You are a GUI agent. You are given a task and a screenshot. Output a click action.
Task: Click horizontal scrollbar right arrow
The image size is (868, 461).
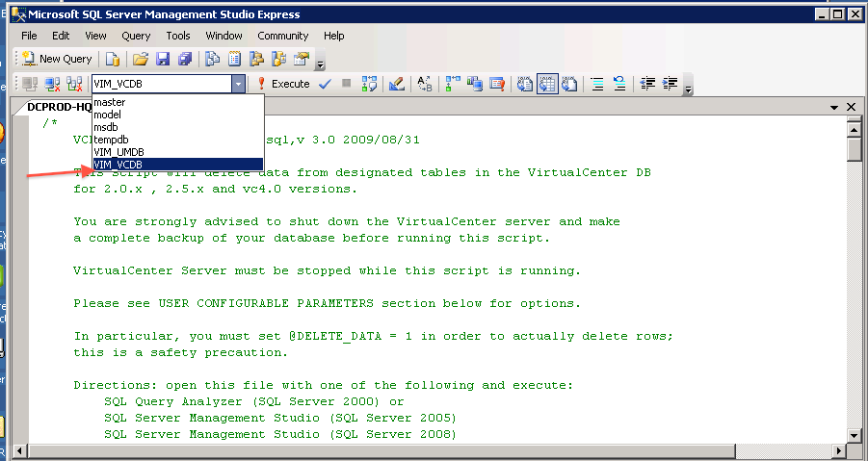[839, 450]
